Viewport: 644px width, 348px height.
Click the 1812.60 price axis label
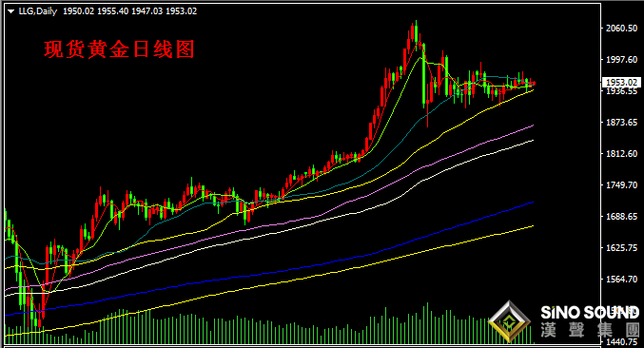pyautogui.click(x=621, y=153)
